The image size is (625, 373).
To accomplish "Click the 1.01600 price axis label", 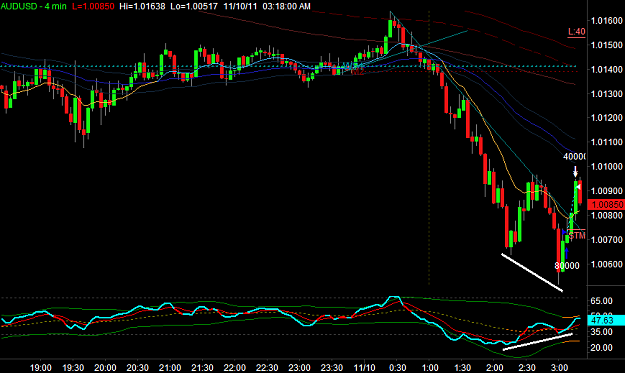I will [607, 21].
